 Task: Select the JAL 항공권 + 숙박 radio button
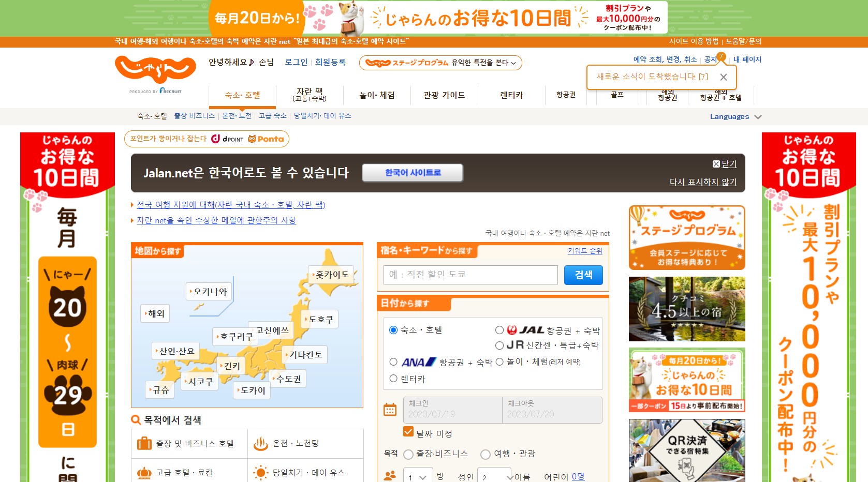(499, 330)
